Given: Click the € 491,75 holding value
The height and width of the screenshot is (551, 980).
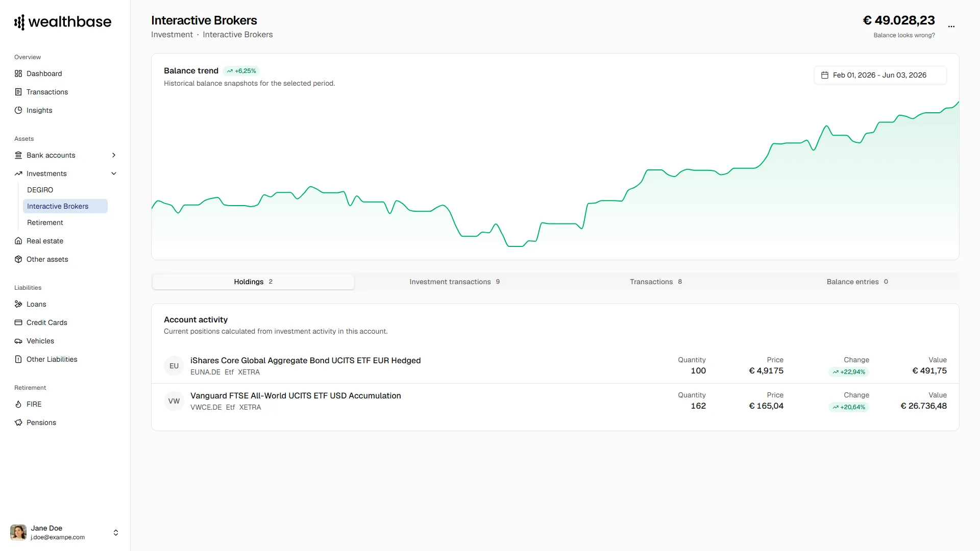Looking at the screenshot, I should [929, 371].
